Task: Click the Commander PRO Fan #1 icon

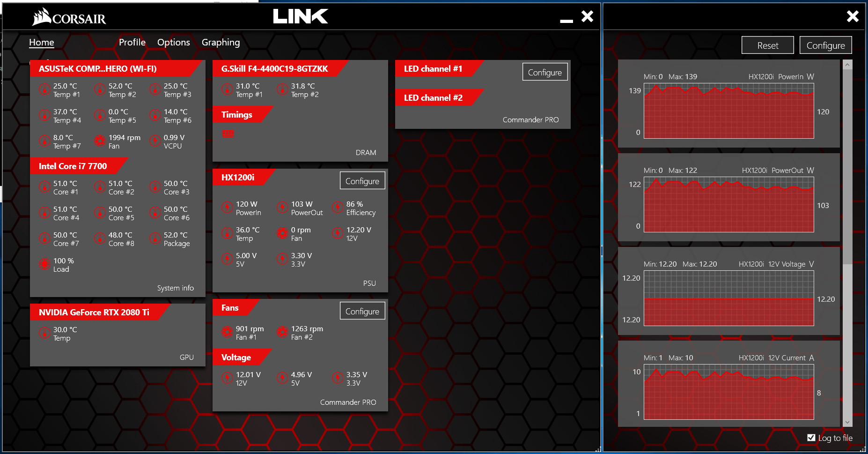Action: click(227, 332)
